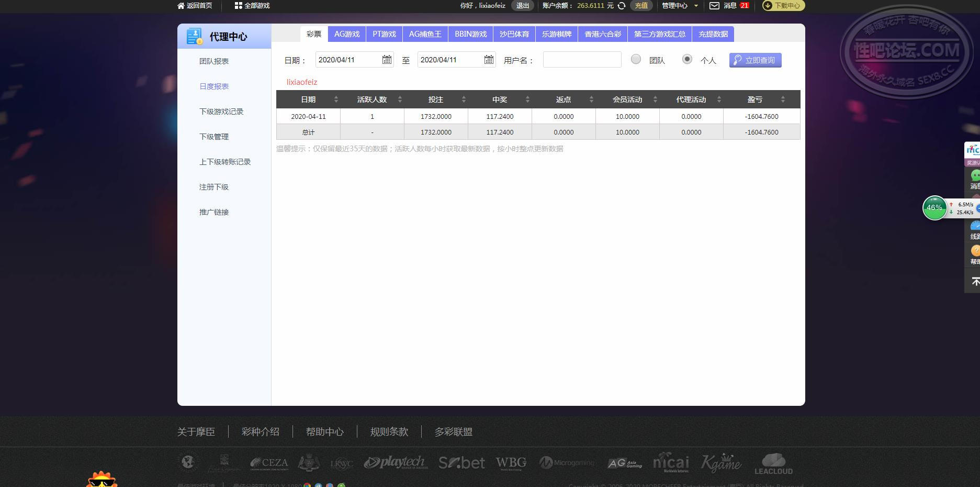The height and width of the screenshot is (487, 980).
Task: Sort table by 活跃人数 column arrows
Action: pyautogui.click(x=400, y=99)
